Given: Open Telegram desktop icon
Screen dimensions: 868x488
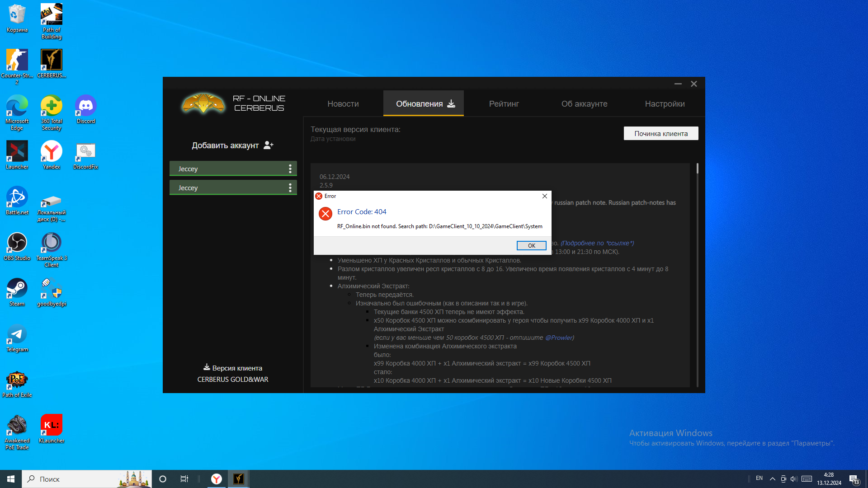Looking at the screenshot, I should pos(17,338).
